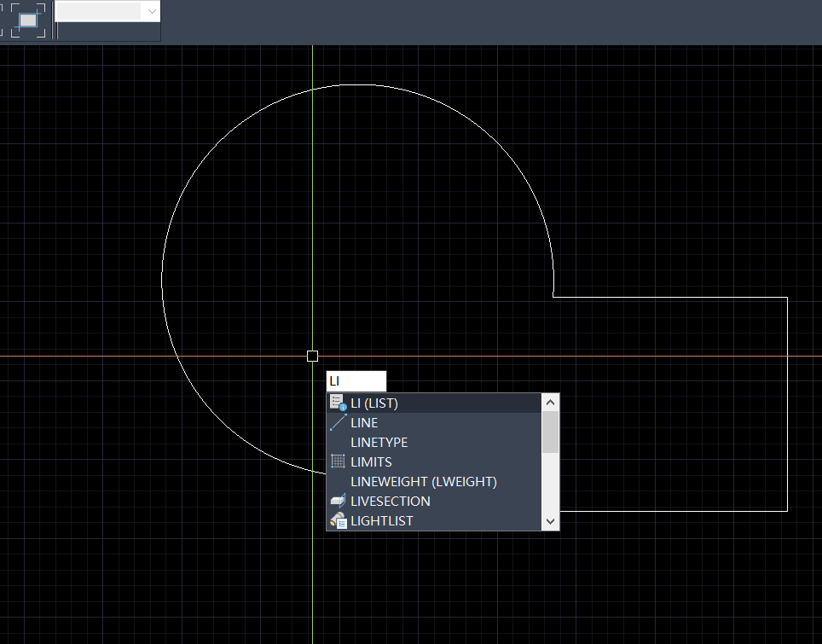This screenshot has height=644, width=822.
Task: Click the suggestion list scrollbar thumb
Action: (x=550, y=432)
